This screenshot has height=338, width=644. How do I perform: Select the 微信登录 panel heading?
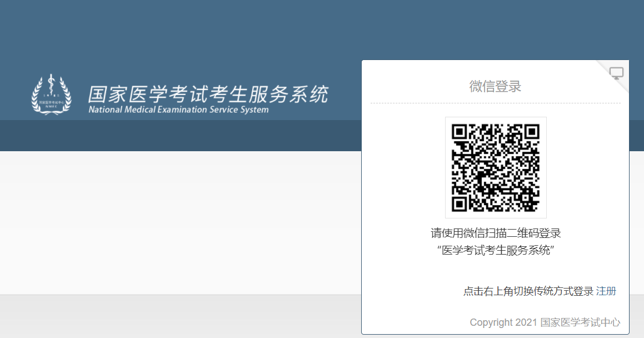pos(495,87)
